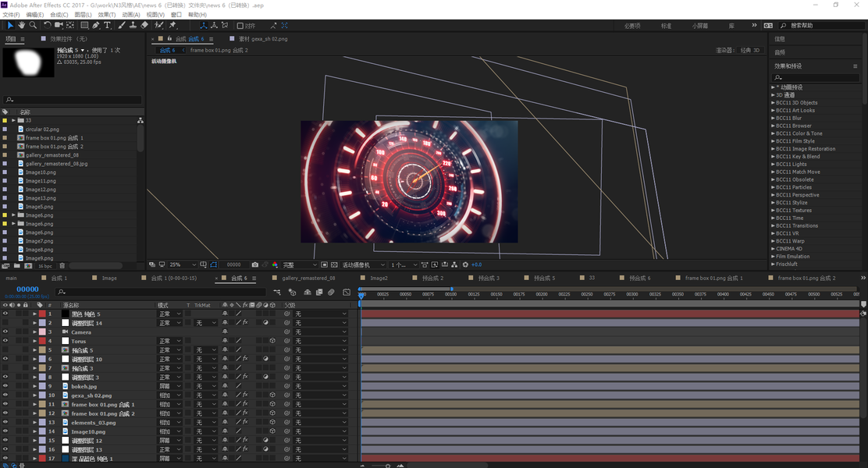Hide the Torus layer eye toggle
Image resolution: width=868 pixels, height=468 pixels.
pos(5,341)
